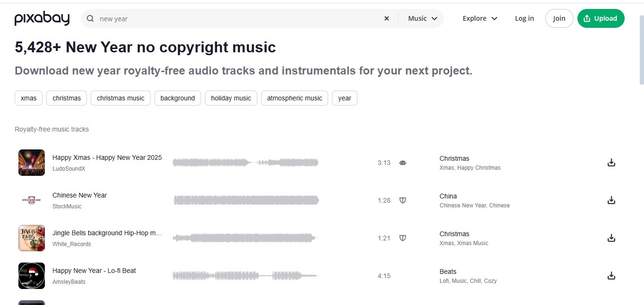Click the Log in link

[x=524, y=19]
